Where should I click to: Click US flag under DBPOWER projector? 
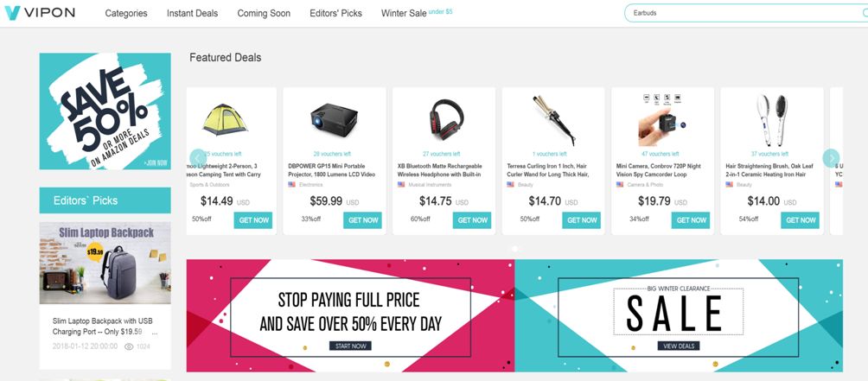[291, 184]
